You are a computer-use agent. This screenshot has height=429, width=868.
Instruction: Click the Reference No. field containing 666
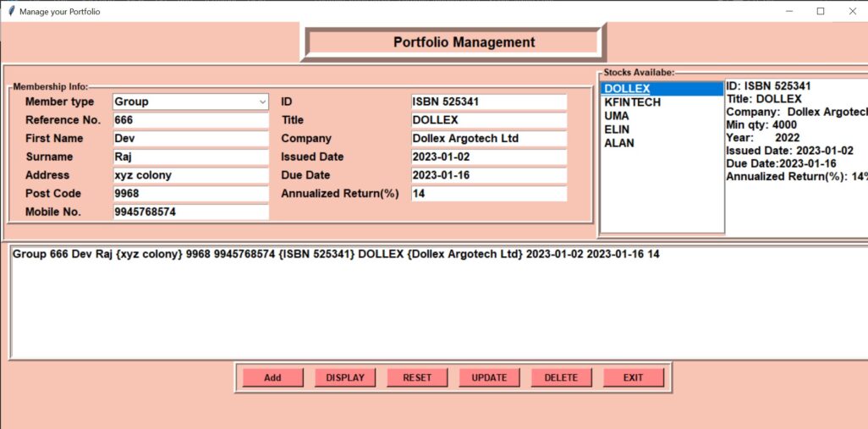point(191,120)
